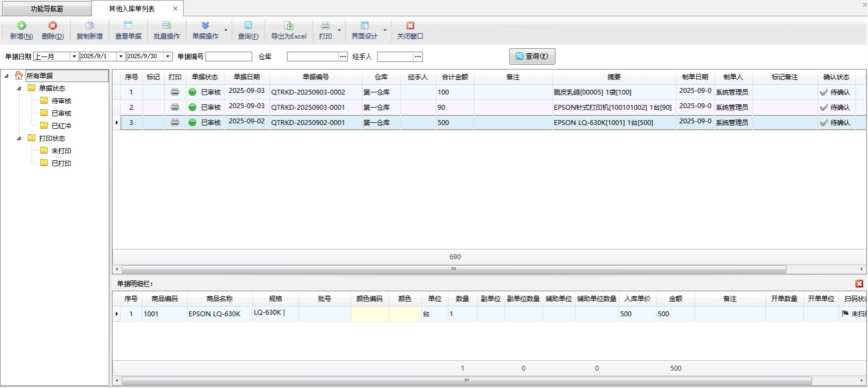The height and width of the screenshot is (388, 868).
Task: Click the main grid horizontal scrollbar
Action: click(x=454, y=270)
